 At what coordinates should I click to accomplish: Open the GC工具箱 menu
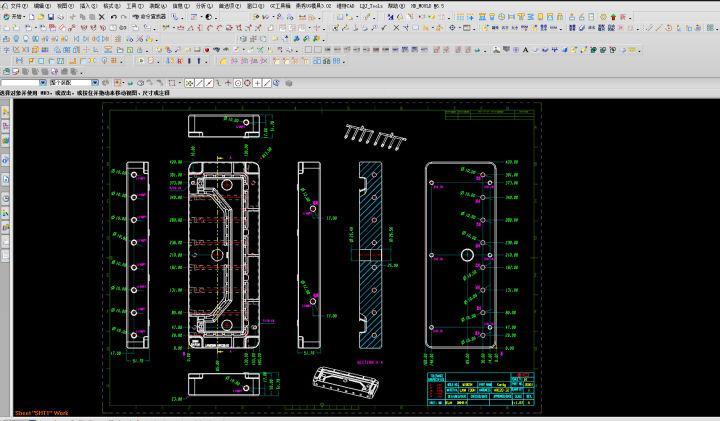coord(280,6)
